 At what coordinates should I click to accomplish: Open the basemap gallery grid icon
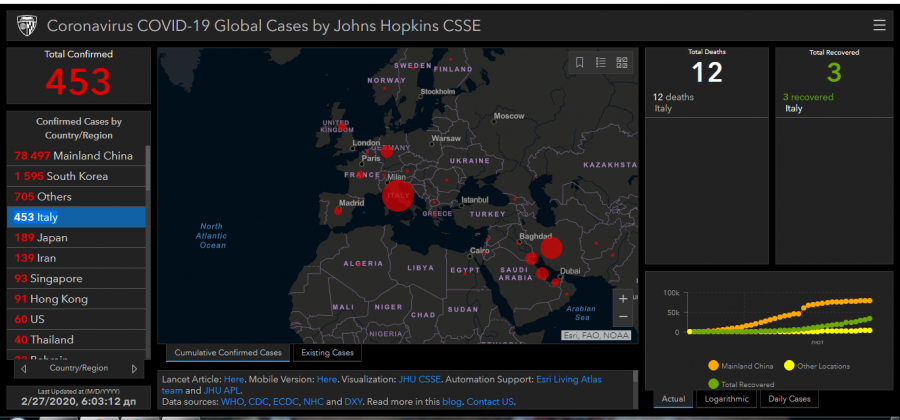click(622, 62)
